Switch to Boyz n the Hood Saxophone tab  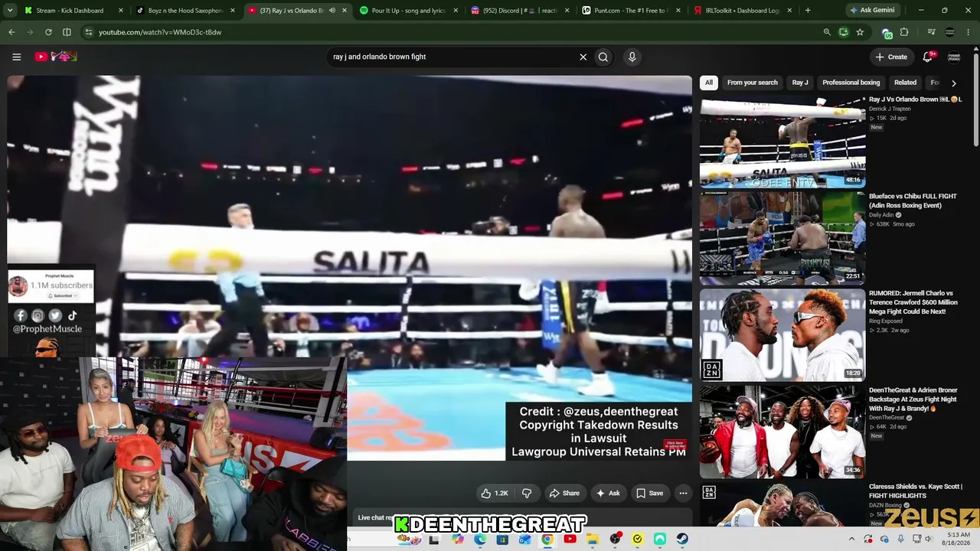(185, 11)
